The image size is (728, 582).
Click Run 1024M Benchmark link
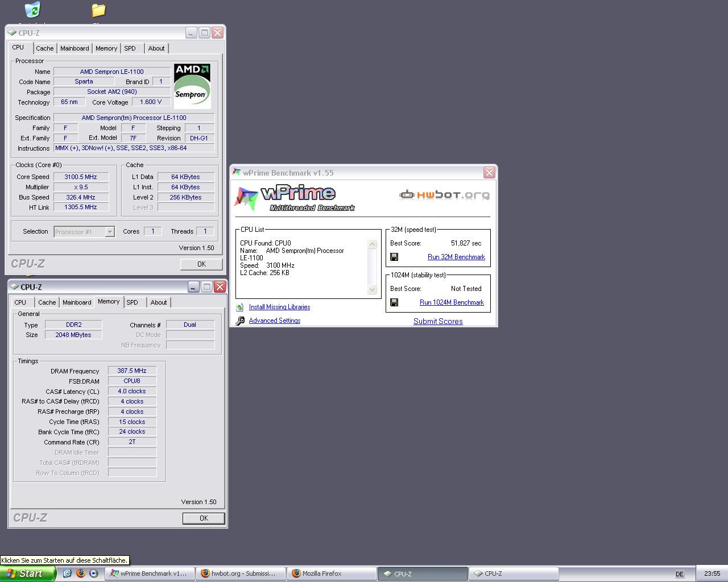pos(452,302)
